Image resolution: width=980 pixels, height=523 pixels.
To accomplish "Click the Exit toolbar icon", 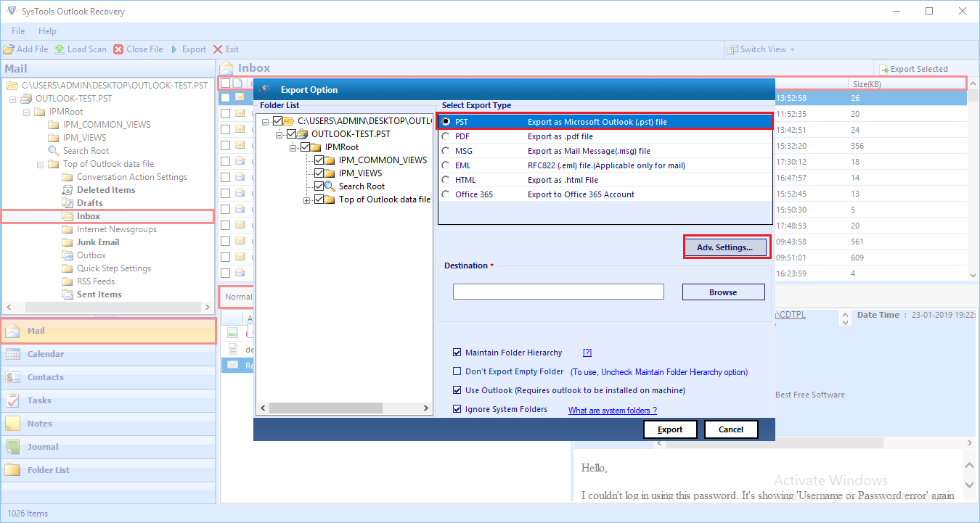I will tap(219, 49).
